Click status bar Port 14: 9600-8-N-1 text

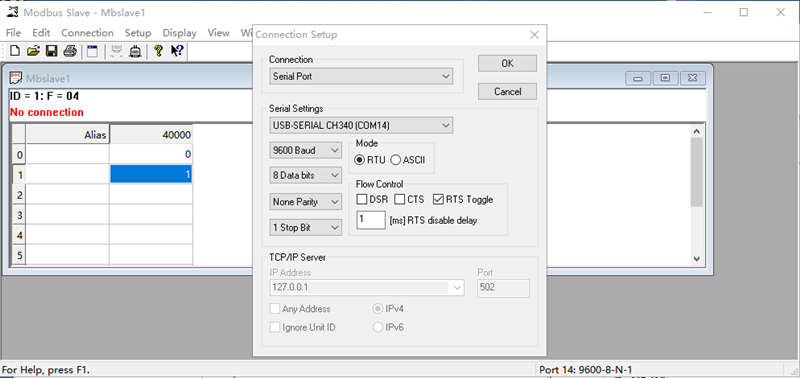[x=586, y=370]
